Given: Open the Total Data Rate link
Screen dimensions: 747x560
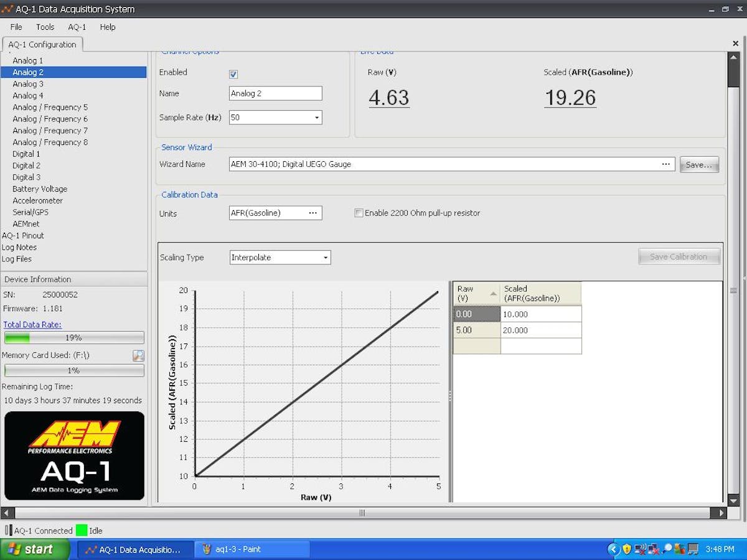Looking at the screenshot, I should point(32,324).
